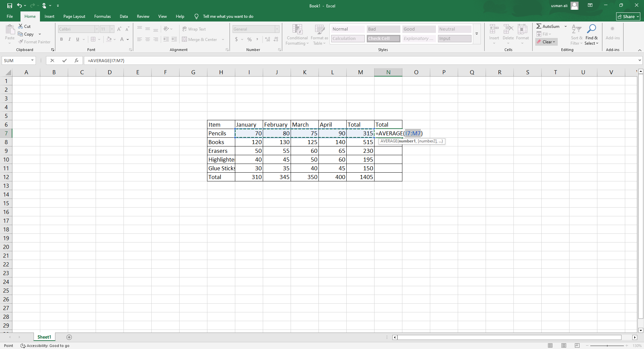The height and width of the screenshot is (349, 644).
Task: Click the Save icon in the title bar
Action: point(10,6)
